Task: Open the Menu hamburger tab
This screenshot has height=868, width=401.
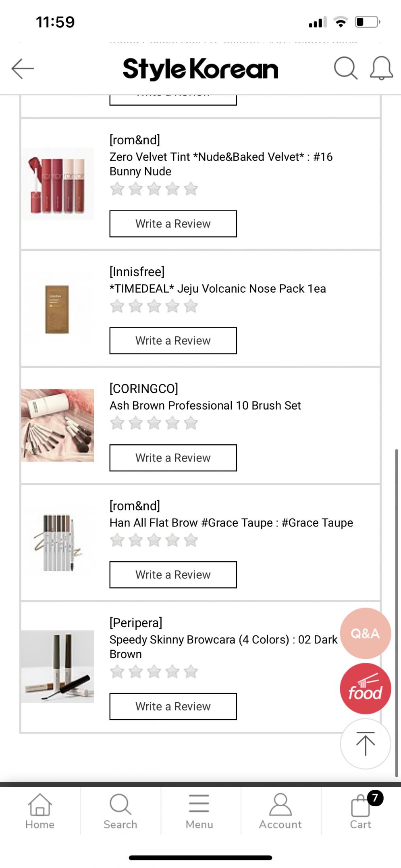Action: 199,811
